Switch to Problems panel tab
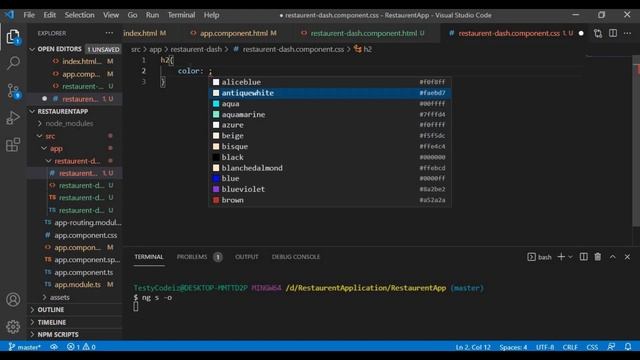Viewport: 640px width, 360px height. (x=199, y=257)
